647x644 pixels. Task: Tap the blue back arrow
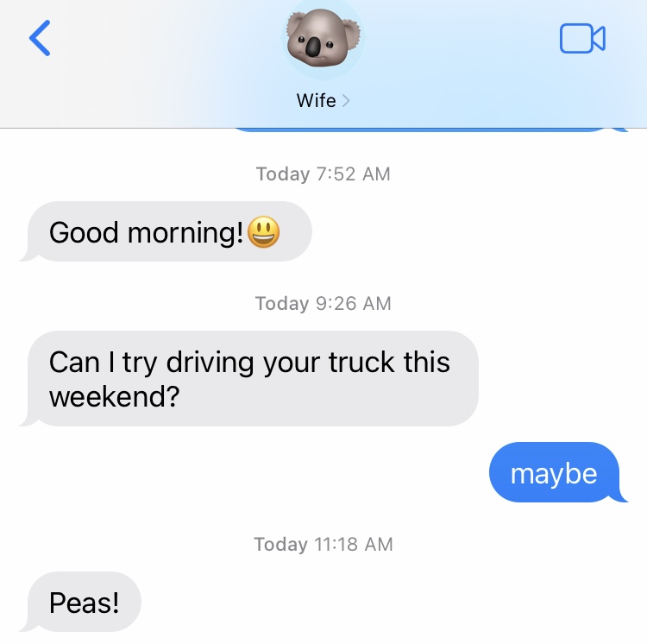[40, 38]
